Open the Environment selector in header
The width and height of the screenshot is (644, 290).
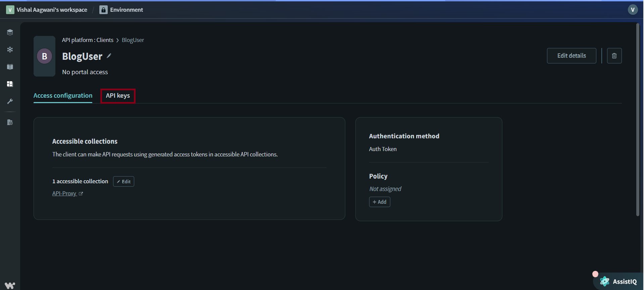[x=121, y=10]
